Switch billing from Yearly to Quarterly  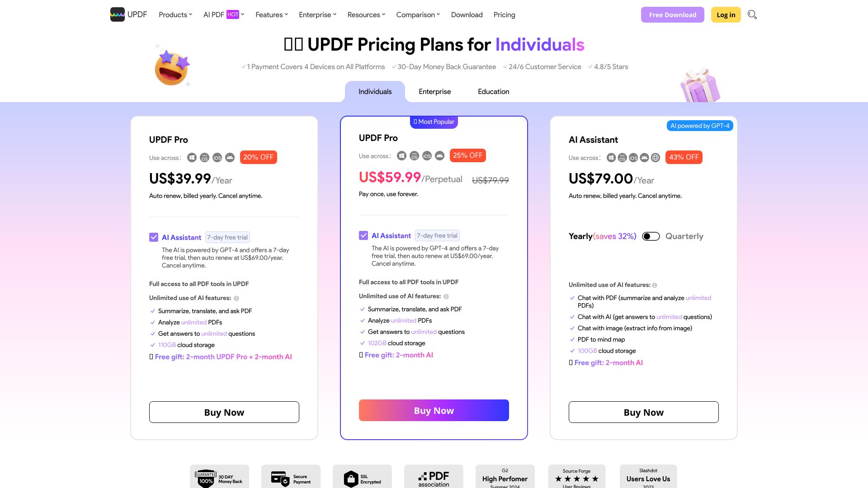click(x=651, y=236)
